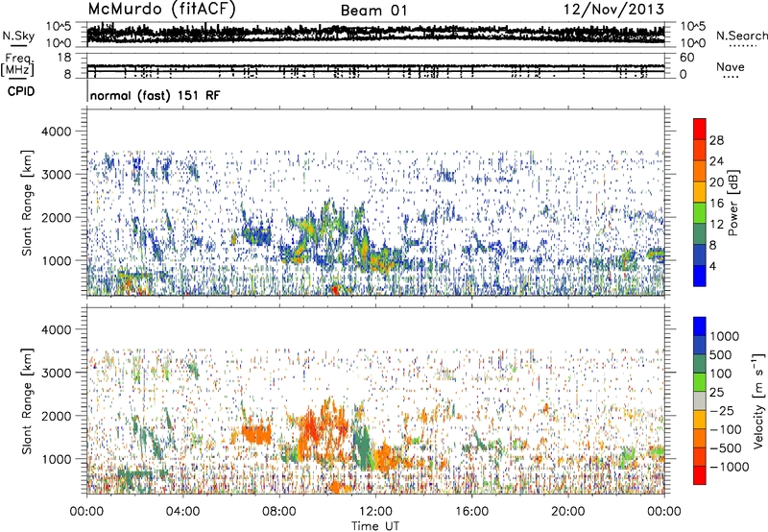Image resolution: width=768 pixels, height=532 pixels.
Task: Click the '04:00' time axis tick label
Action: click(x=182, y=512)
